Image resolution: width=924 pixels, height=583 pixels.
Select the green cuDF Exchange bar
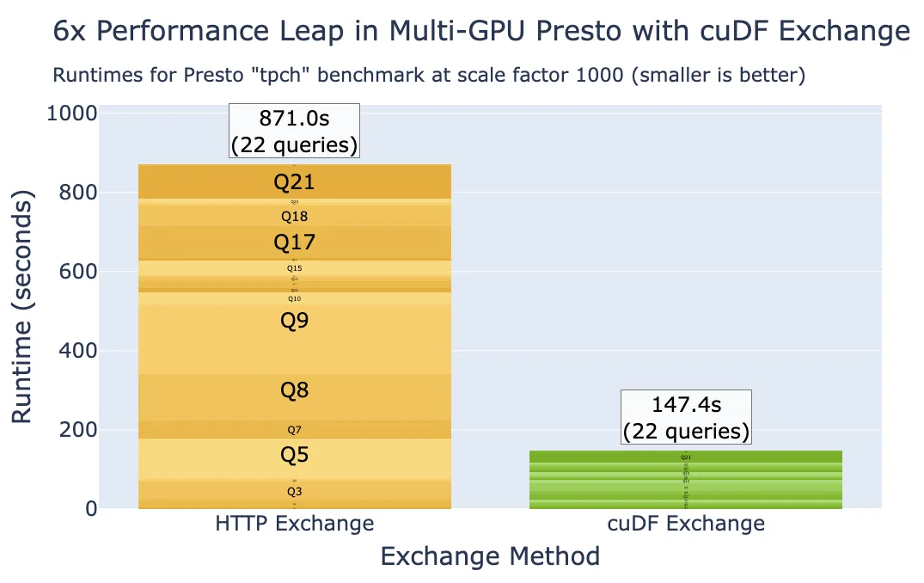click(686, 480)
